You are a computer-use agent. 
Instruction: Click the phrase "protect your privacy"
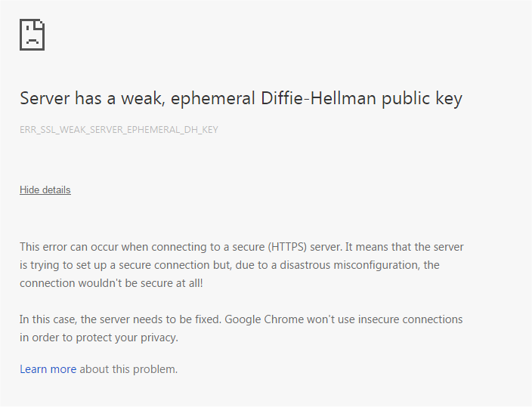point(126,338)
